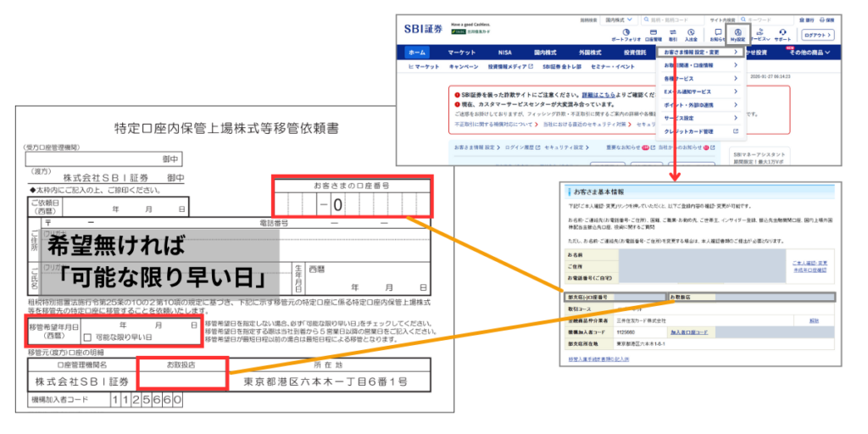This screenshot has height=434, width=868.
Task: Open the 取引 icon
Action: tap(672, 35)
